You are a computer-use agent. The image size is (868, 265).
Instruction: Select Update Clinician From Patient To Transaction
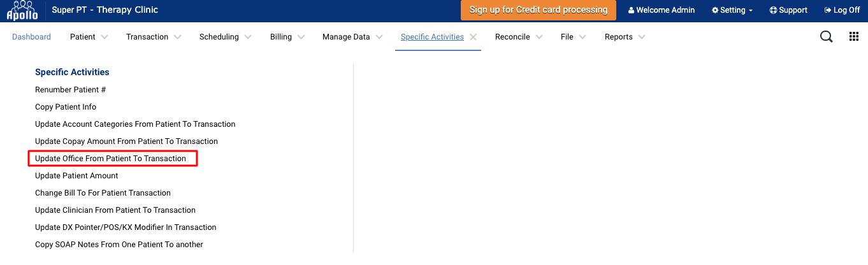click(x=115, y=210)
